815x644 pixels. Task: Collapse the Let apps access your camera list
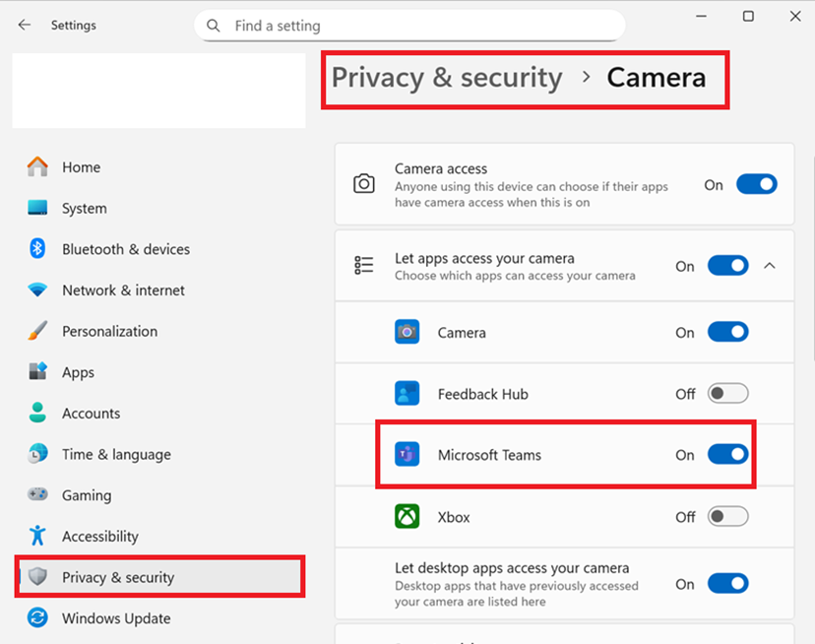coord(770,266)
